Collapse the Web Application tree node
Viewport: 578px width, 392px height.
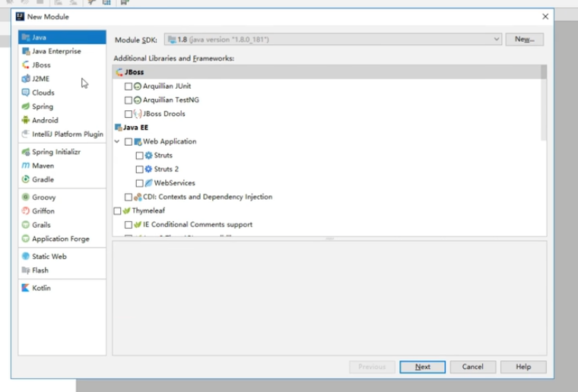[117, 141]
